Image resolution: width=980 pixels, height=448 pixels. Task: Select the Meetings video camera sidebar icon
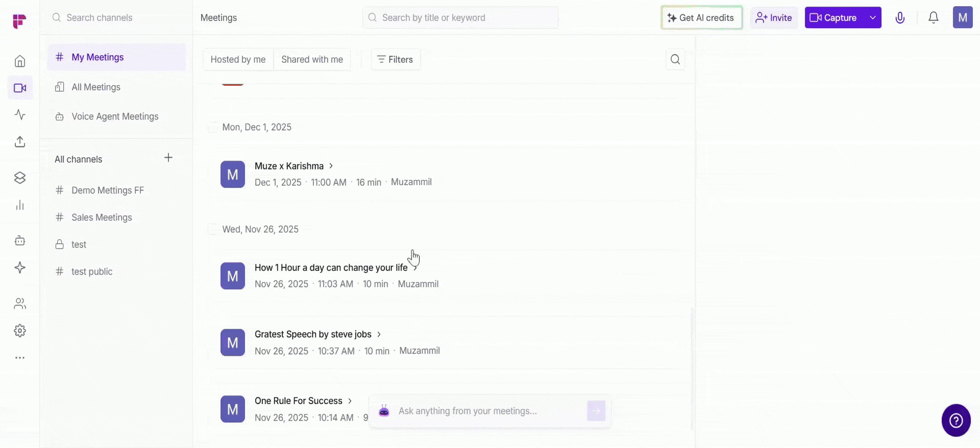20,88
